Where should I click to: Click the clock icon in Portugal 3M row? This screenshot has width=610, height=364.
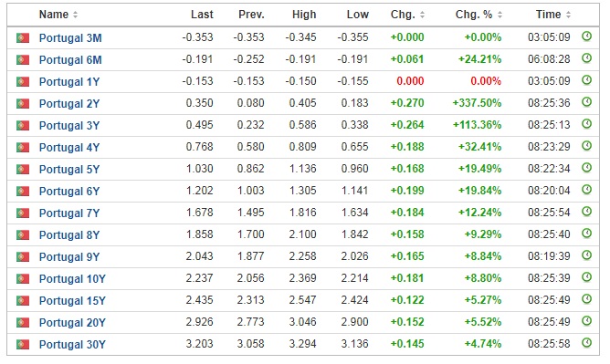(586, 36)
